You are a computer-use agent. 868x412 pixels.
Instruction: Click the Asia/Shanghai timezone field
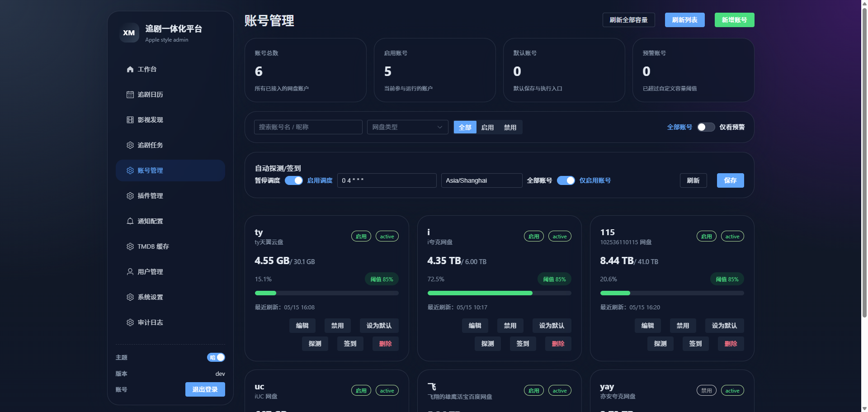(x=482, y=180)
